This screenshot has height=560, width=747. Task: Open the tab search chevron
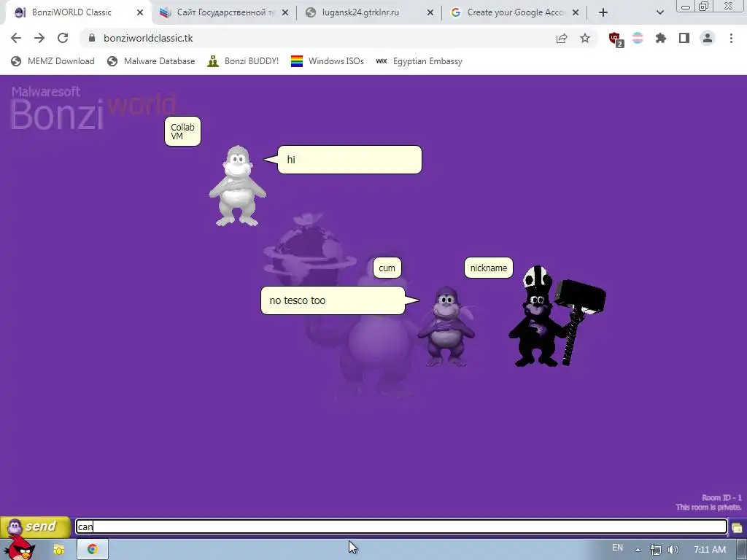point(659,12)
